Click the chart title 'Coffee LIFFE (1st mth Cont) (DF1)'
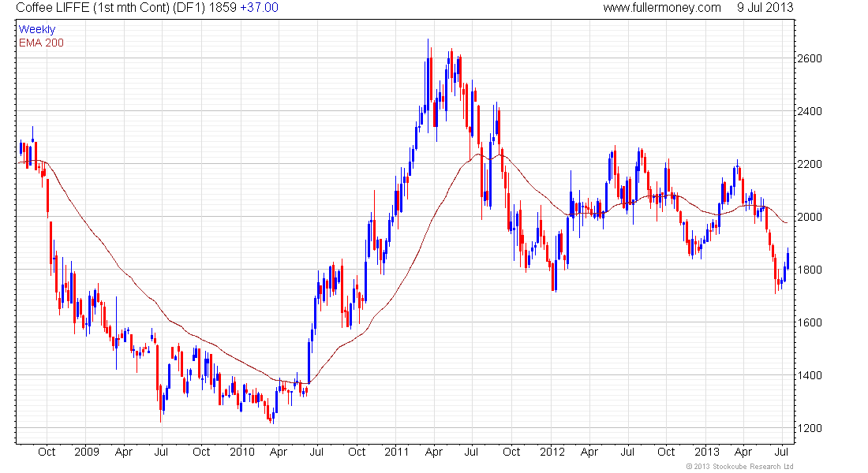This screenshot has height=473, width=868. (110, 8)
